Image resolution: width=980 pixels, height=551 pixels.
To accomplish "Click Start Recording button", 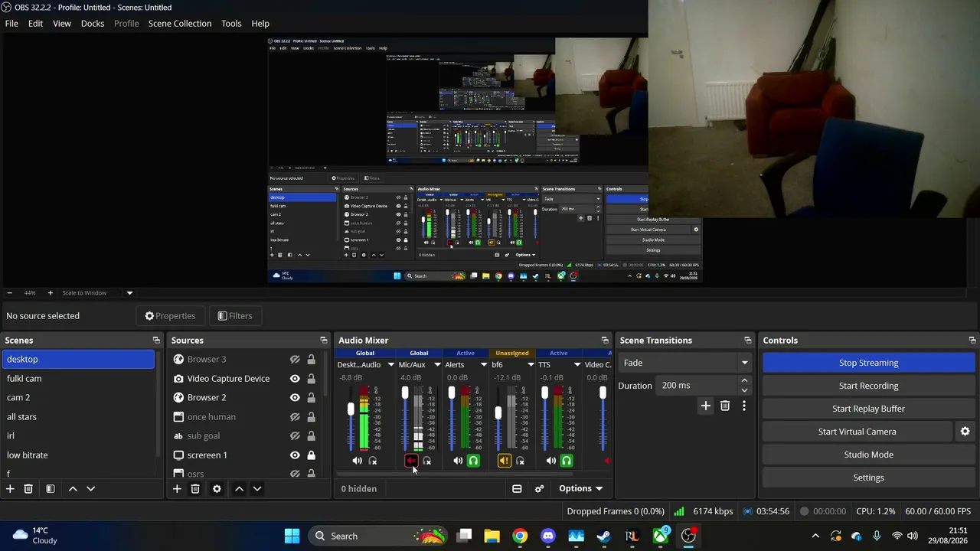I will pos(868,386).
